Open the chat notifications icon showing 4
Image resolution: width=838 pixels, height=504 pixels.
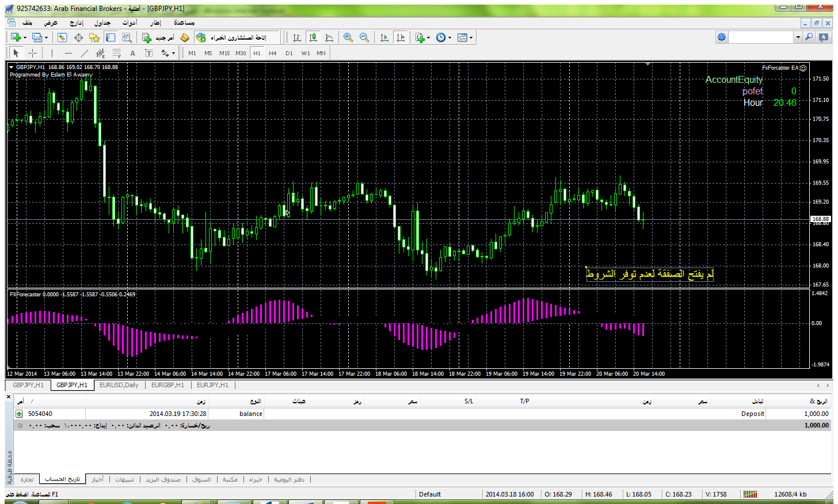(824, 37)
